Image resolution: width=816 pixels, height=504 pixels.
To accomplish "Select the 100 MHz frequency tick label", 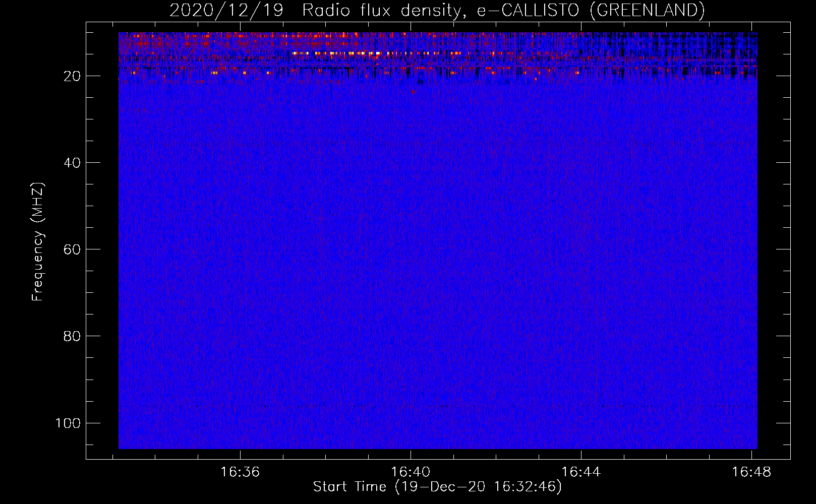I will [68, 423].
